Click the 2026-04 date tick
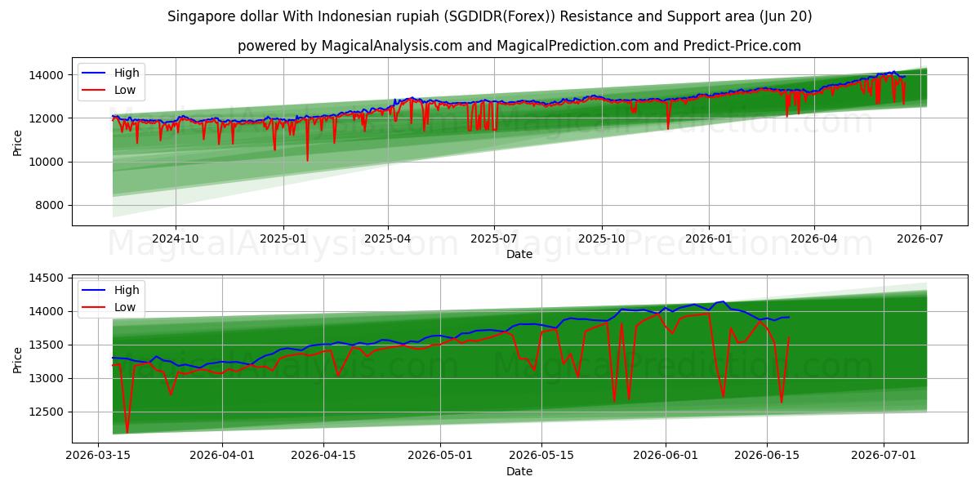The height and width of the screenshot is (490, 980). pyautogui.click(x=814, y=238)
